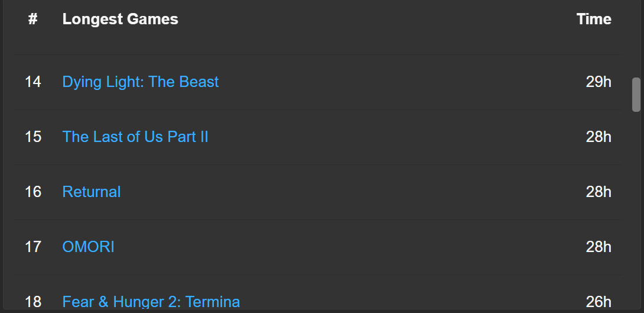This screenshot has height=313, width=644.
Task: Select Fear & Hunger 2: Termina link
Action: click(x=151, y=302)
